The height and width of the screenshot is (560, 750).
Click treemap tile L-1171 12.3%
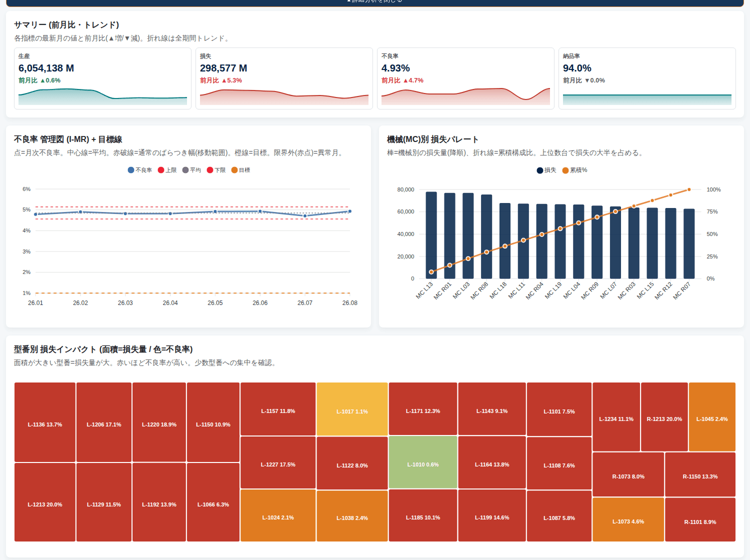(423, 409)
